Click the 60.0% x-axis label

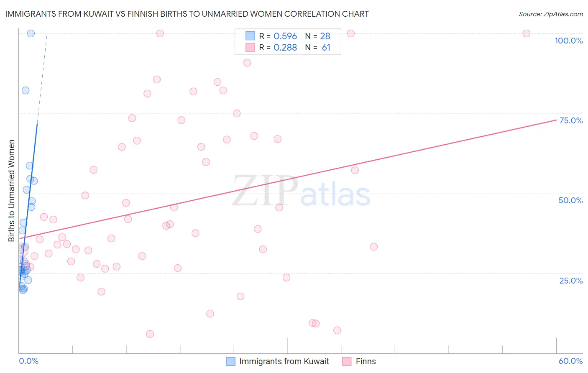tap(570, 361)
